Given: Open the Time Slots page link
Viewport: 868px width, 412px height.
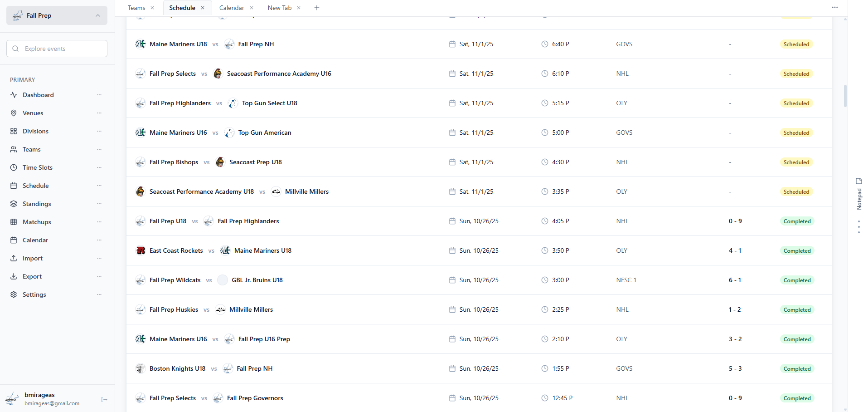Looking at the screenshot, I should pyautogui.click(x=38, y=167).
